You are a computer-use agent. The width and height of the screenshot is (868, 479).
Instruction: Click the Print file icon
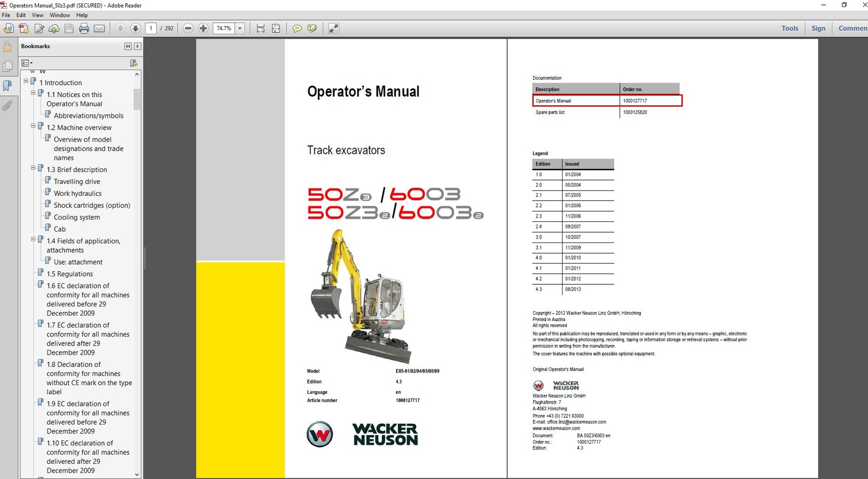pyautogui.click(x=84, y=28)
